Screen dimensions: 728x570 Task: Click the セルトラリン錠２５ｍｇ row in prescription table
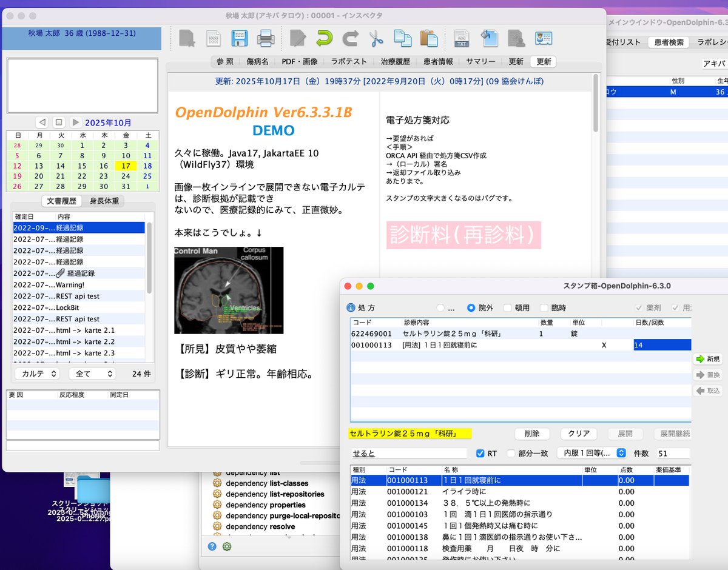pyautogui.click(x=520, y=334)
